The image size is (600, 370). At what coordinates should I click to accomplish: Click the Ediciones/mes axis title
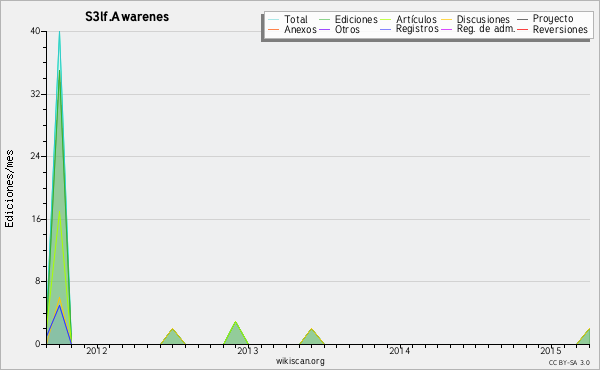[9, 189]
